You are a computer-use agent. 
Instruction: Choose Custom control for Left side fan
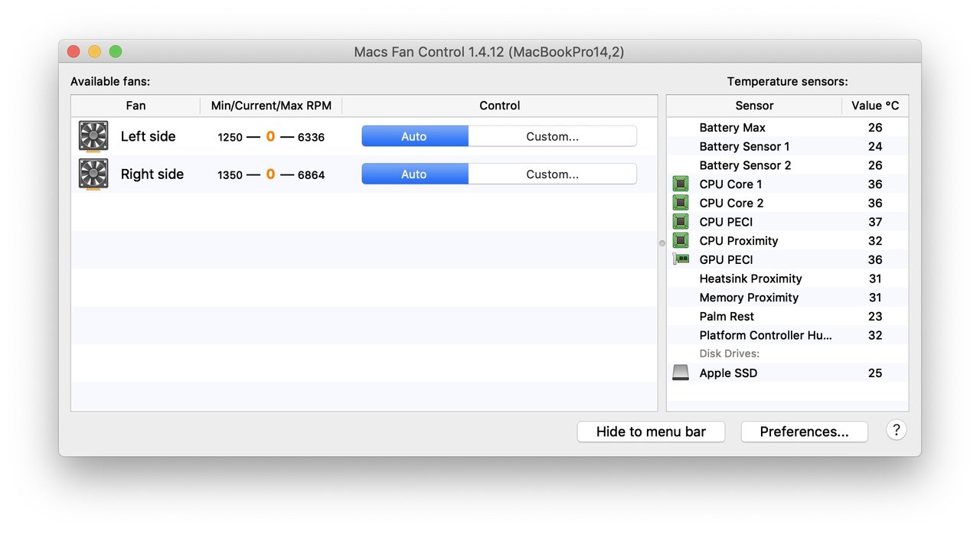[x=552, y=136]
